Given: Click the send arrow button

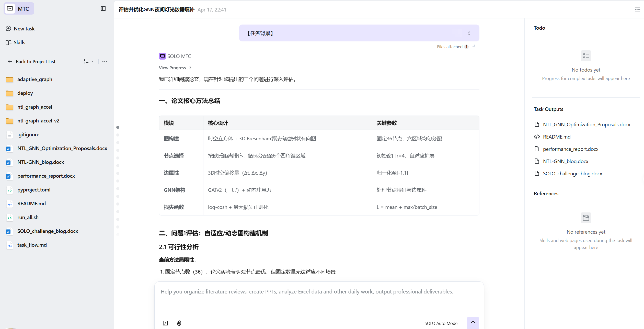Looking at the screenshot, I should [473, 323].
